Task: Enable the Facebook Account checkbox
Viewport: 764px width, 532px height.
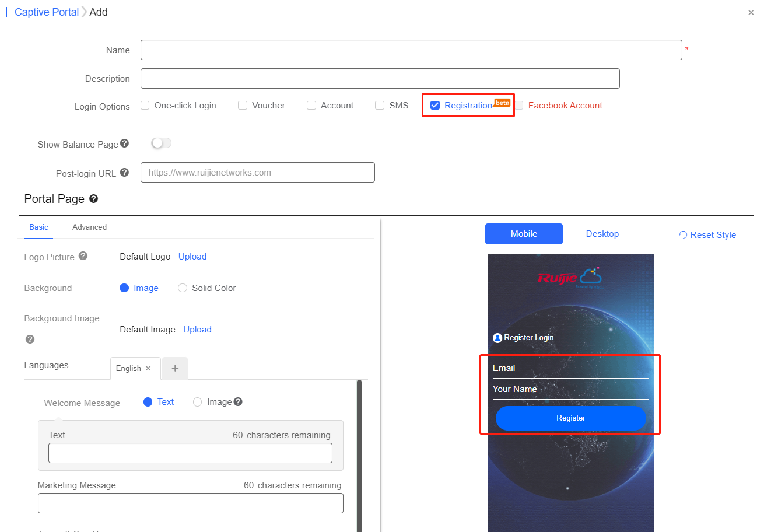Action: (519, 106)
